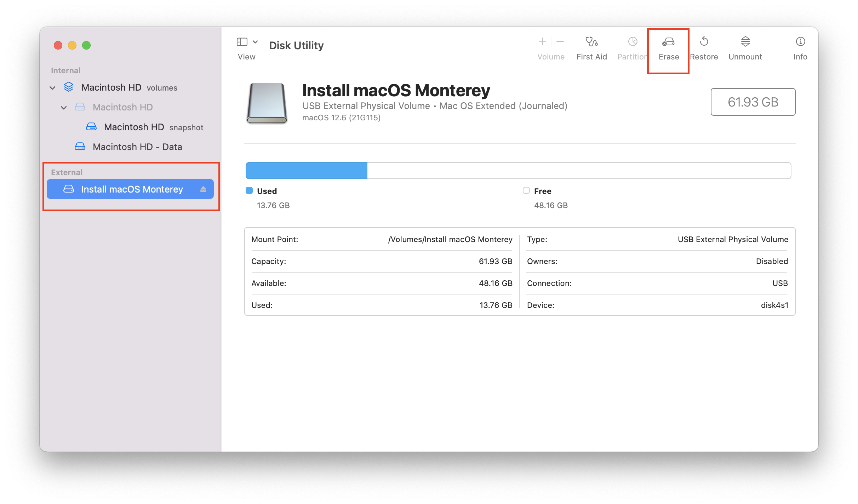The height and width of the screenshot is (504, 858).
Task: Toggle the Free space indicator checkbox
Action: pos(526,190)
